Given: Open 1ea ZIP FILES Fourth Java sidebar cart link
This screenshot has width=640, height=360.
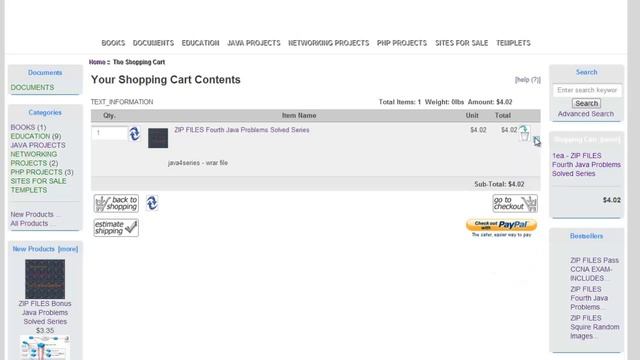Looking at the screenshot, I should tap(586, 164).
